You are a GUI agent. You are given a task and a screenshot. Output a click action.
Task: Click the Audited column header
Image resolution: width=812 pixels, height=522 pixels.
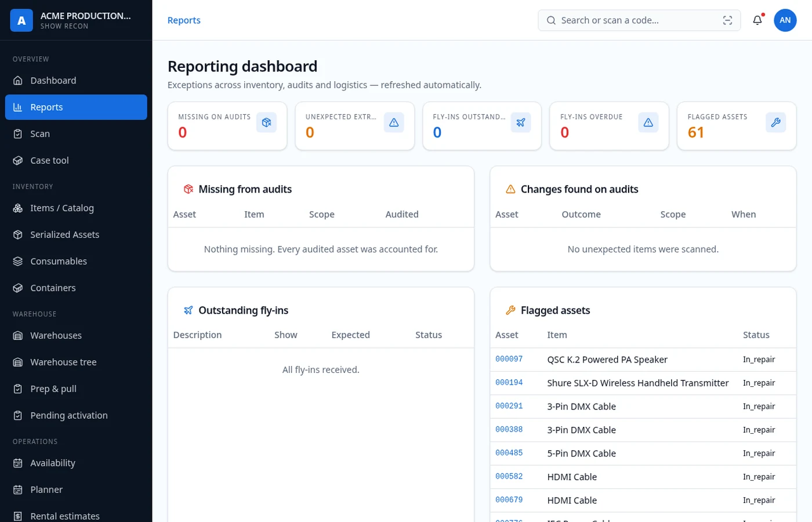point(402,215)
